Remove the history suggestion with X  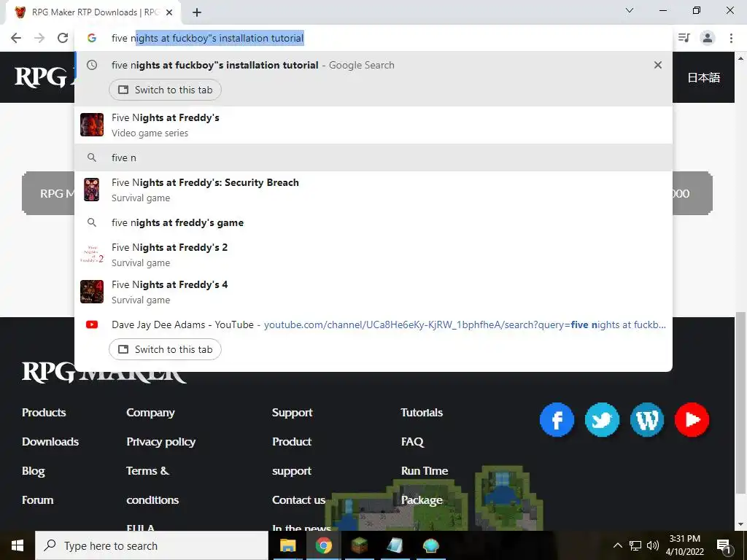pos(658,65)
